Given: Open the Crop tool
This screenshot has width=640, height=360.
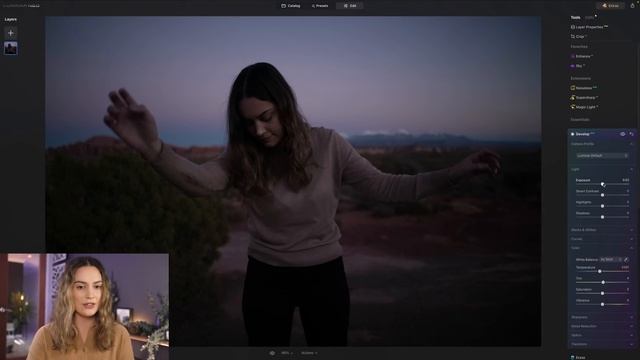Looking at the screenshot, I should (x=580, y=37).
